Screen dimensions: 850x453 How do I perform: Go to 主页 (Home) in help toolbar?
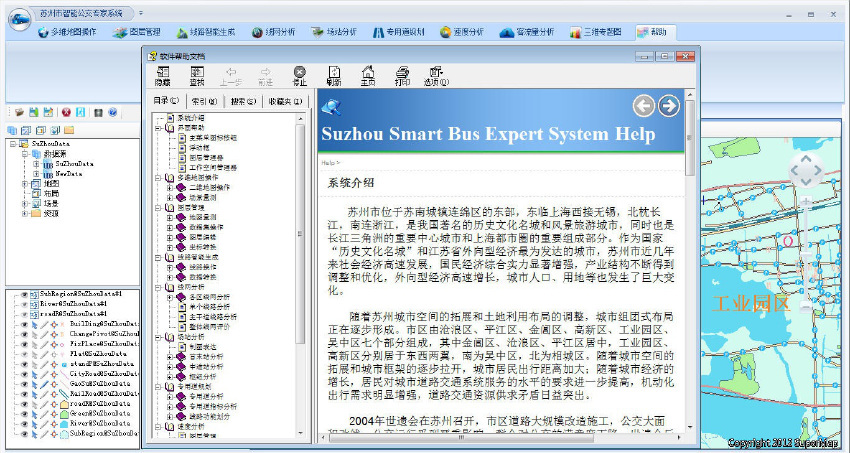368,76
